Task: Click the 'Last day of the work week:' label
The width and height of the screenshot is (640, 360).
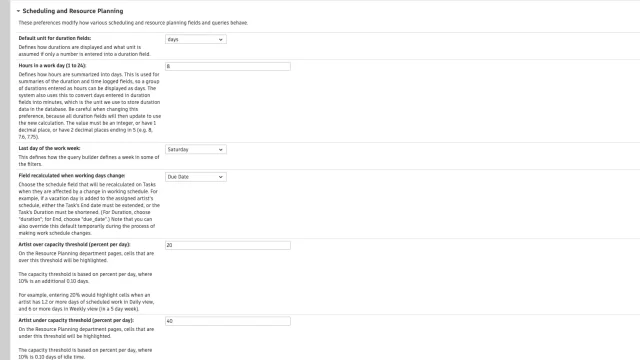Action: 49,148
